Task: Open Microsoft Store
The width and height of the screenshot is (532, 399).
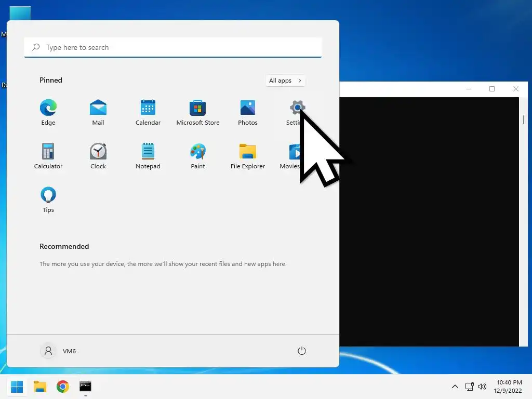Action: 198,113
